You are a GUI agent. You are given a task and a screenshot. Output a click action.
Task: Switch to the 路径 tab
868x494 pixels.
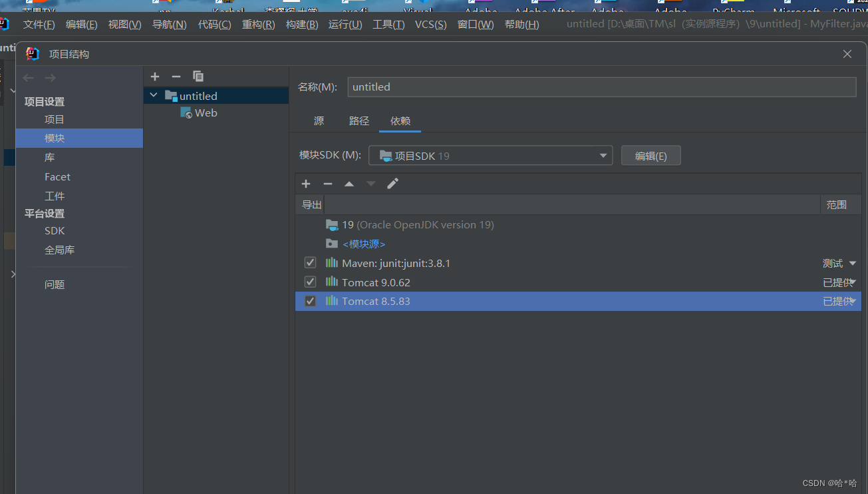359,121
